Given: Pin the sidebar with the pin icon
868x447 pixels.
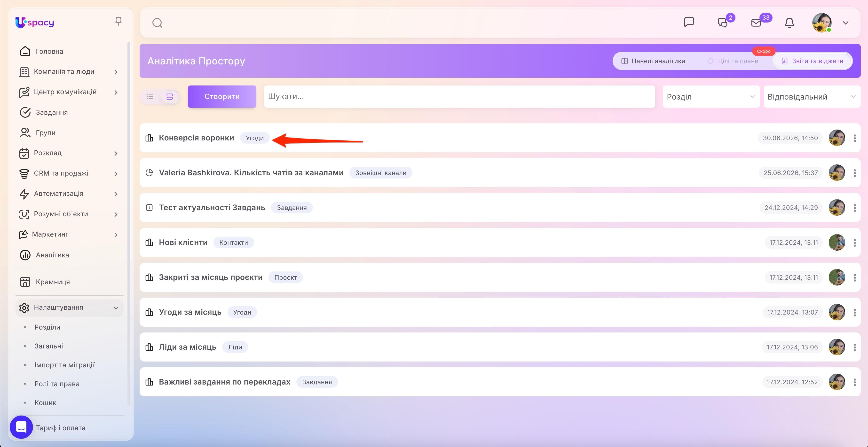Looking at the screenshot, I should point(118,22).
